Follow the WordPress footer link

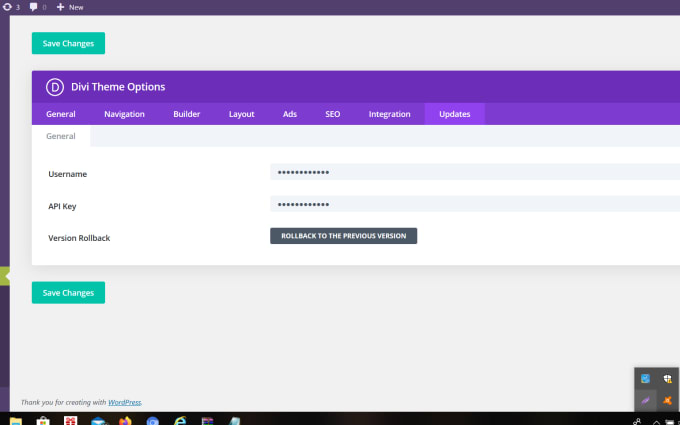tap(124, 402)
